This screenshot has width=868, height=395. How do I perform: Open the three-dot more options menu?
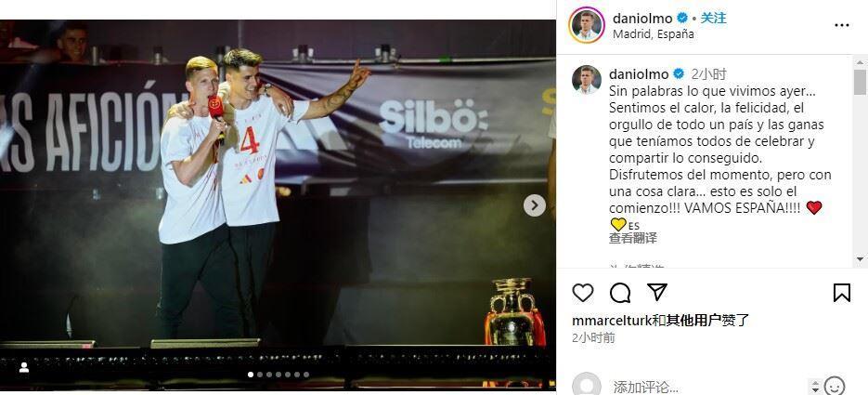[x=841, y=25]
